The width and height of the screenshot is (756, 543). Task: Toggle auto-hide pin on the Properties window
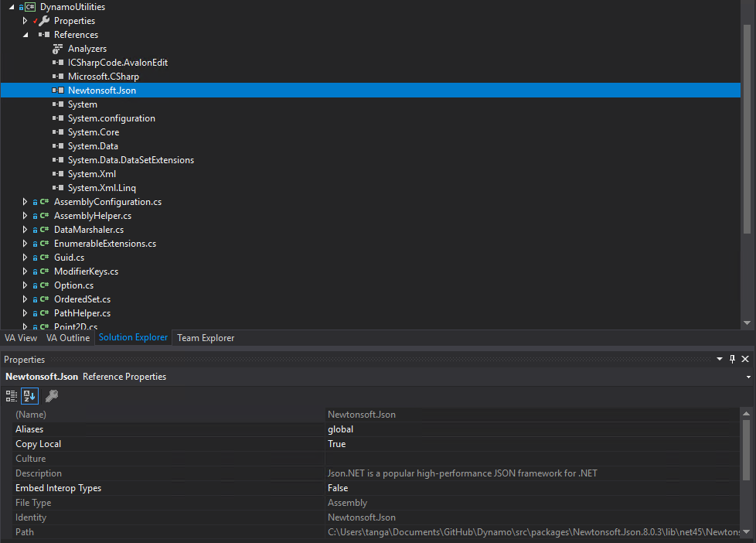click(732, 359)
